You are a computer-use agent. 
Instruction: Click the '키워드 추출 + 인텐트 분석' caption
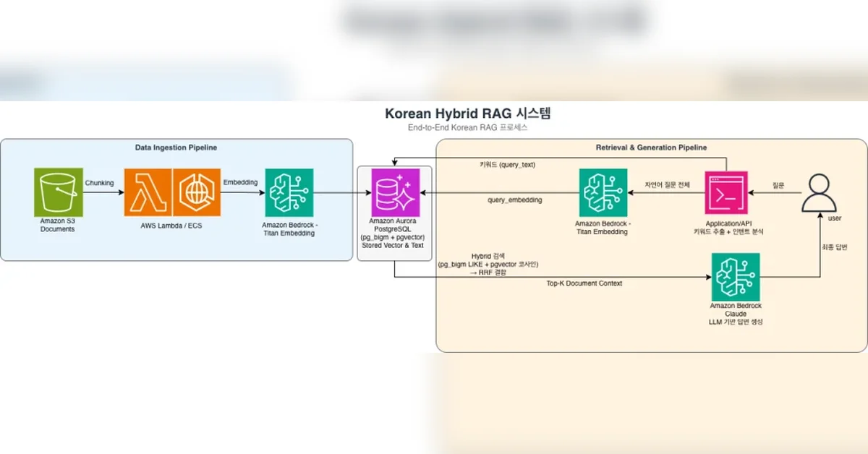tap(728, 232)
